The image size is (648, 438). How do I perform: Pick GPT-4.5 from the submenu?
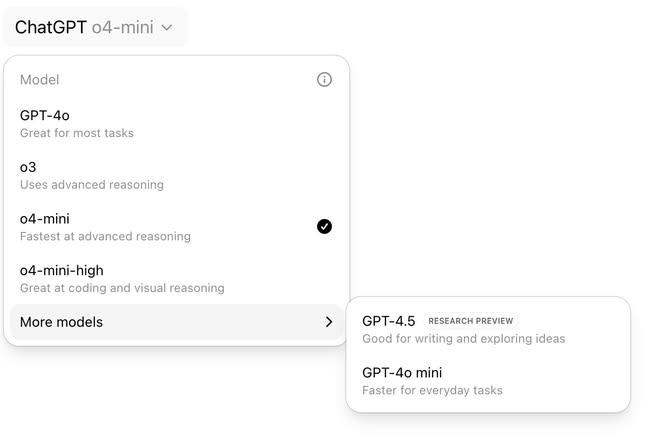click(388, 321)
